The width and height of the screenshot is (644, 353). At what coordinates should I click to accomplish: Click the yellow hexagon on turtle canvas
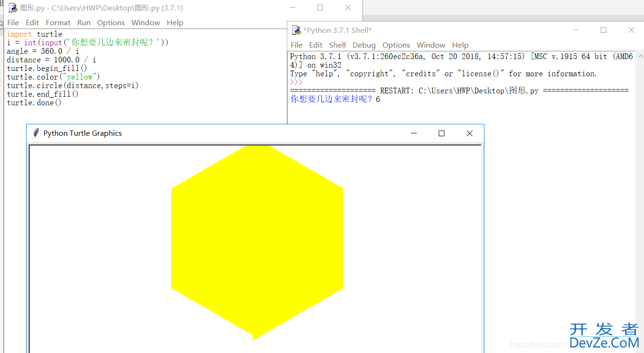pyautogui.click(x=257, y=242)
